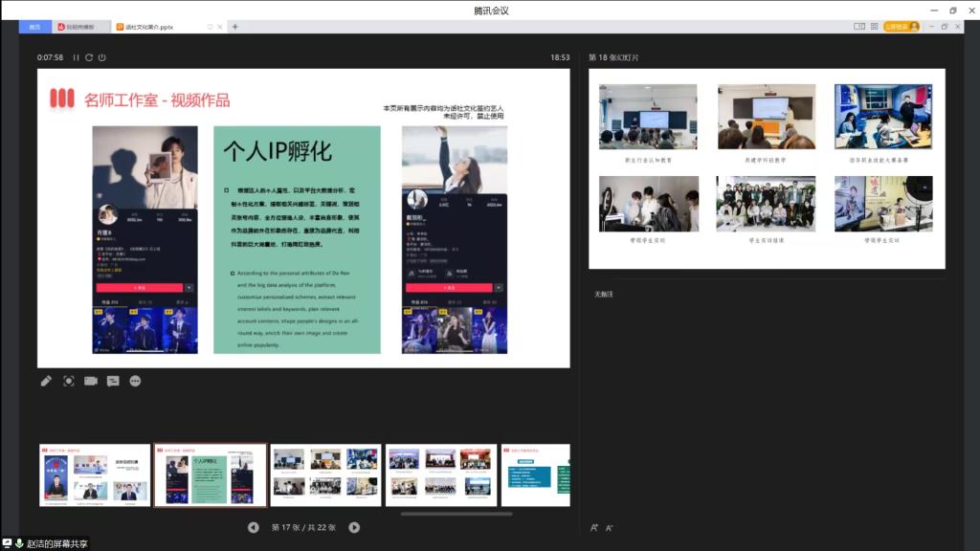Go to the previous slide arrow
Viewport: 980px width, 551px height.
(254, 527)
